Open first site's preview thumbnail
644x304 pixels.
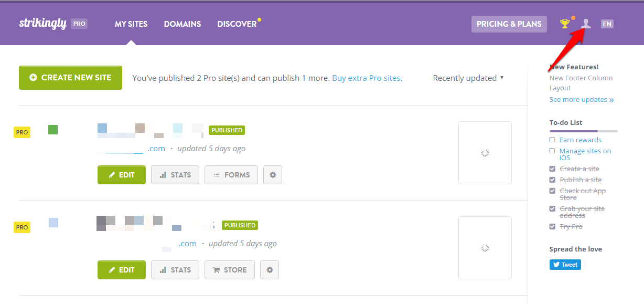pos(485,153)
